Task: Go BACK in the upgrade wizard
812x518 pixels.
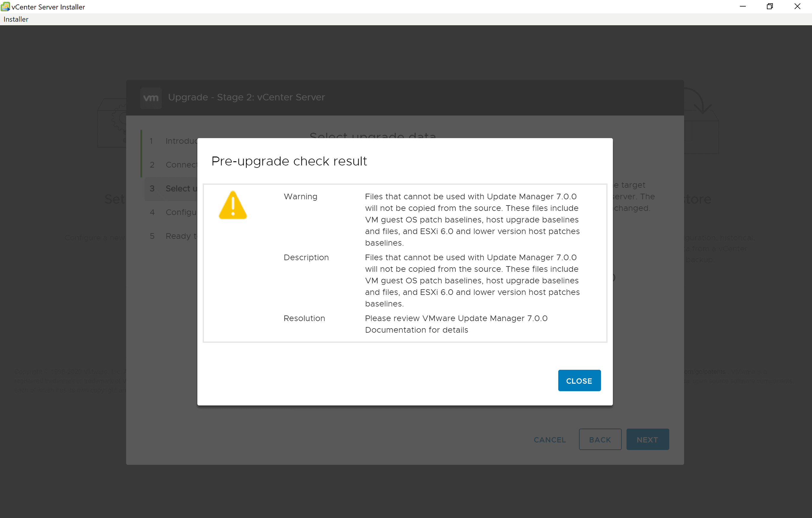Action: (x=600, y=439)
